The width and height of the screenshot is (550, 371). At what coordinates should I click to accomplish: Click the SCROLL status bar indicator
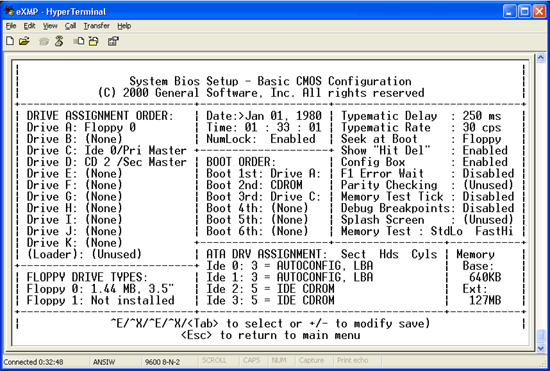coord(214,360)
